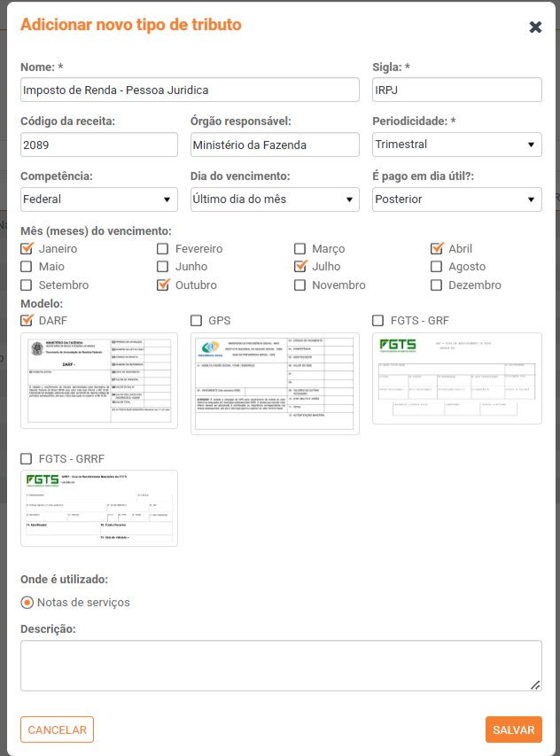The image size is (560, 756).
Task: Click into the Código da receita field
Action: 99,144
